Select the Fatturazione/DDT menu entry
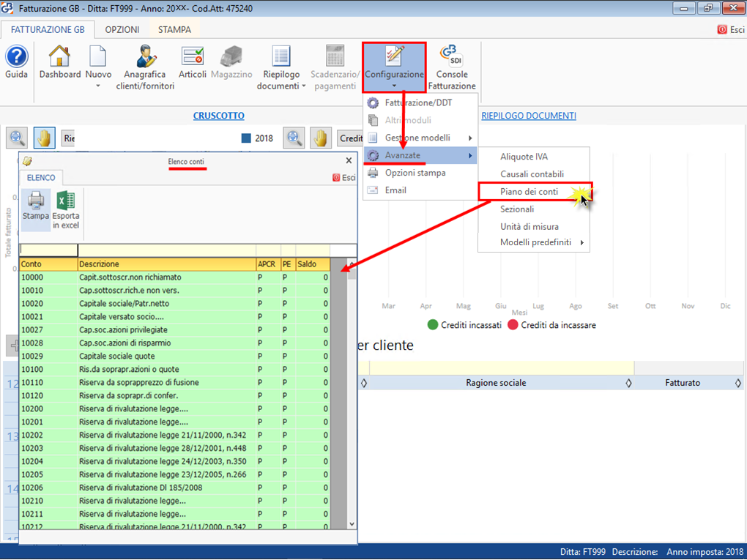The image size is (747, 560). pos(418,103)
